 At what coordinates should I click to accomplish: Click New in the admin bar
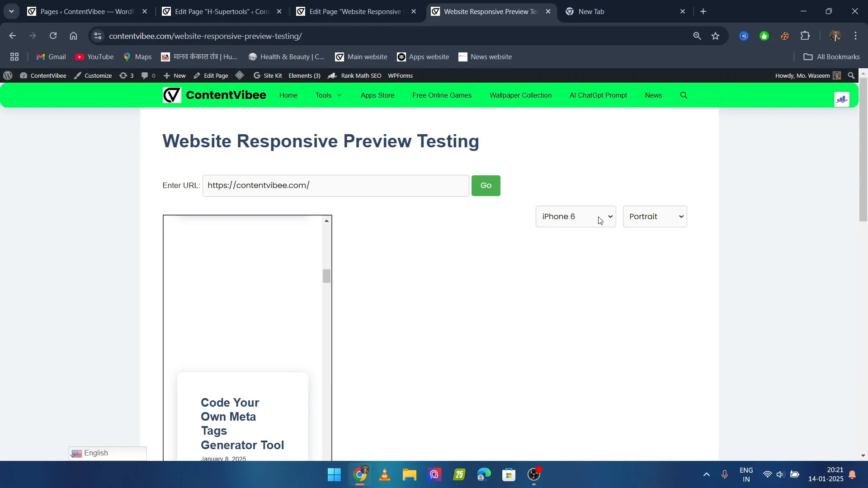point(175,75)
